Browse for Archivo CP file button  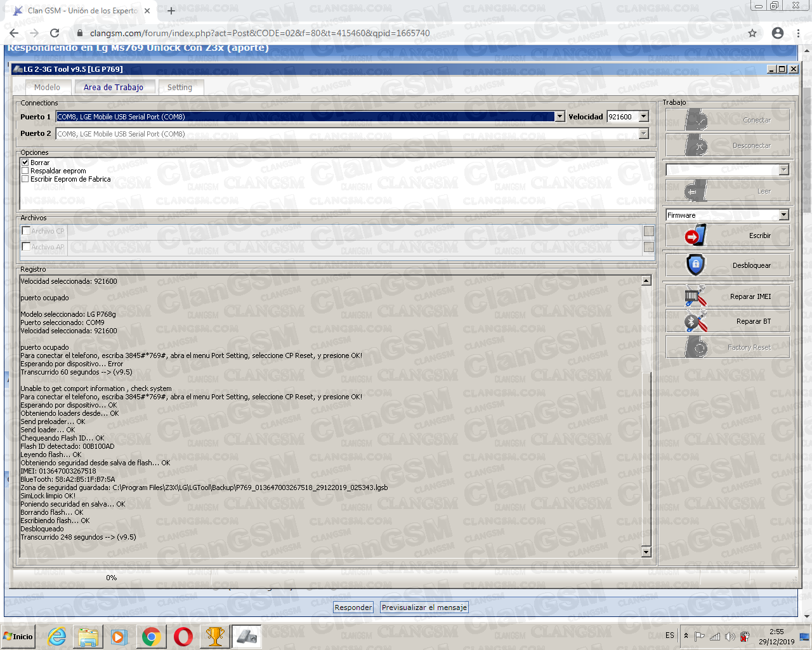(x=649, y=231)
